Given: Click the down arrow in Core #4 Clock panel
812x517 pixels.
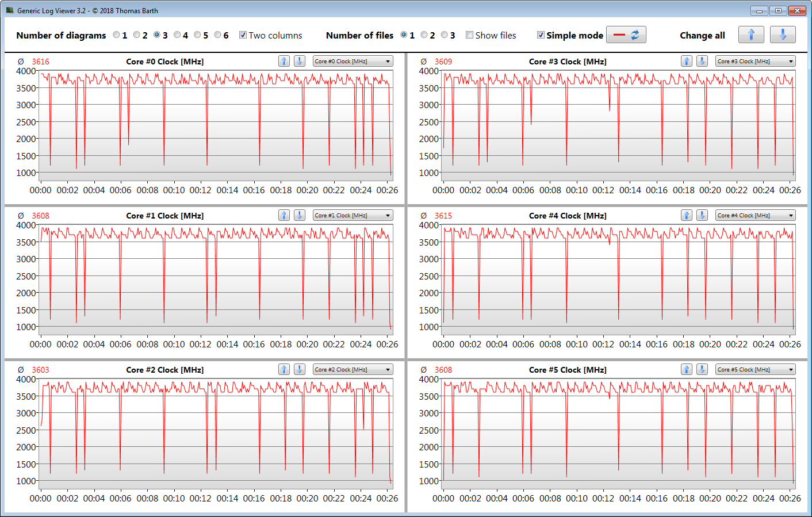Looking at the screenshot, I should click(x=702, y=215).
